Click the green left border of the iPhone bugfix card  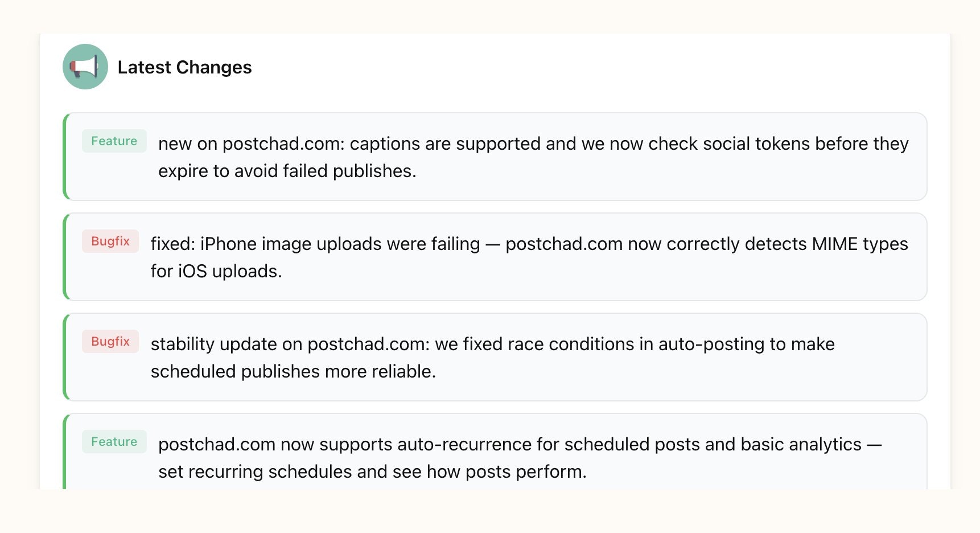(x=65, y=257)
